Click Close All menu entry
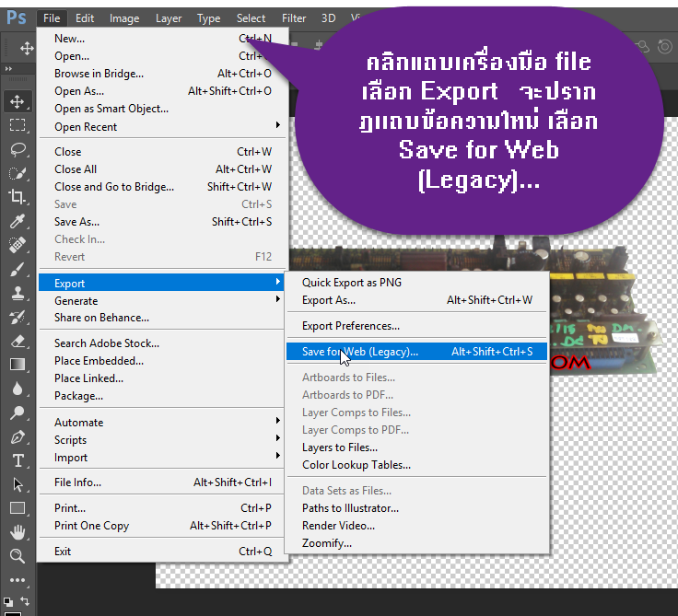This screenshot has width=678, height=616. (x=163, y=169)
